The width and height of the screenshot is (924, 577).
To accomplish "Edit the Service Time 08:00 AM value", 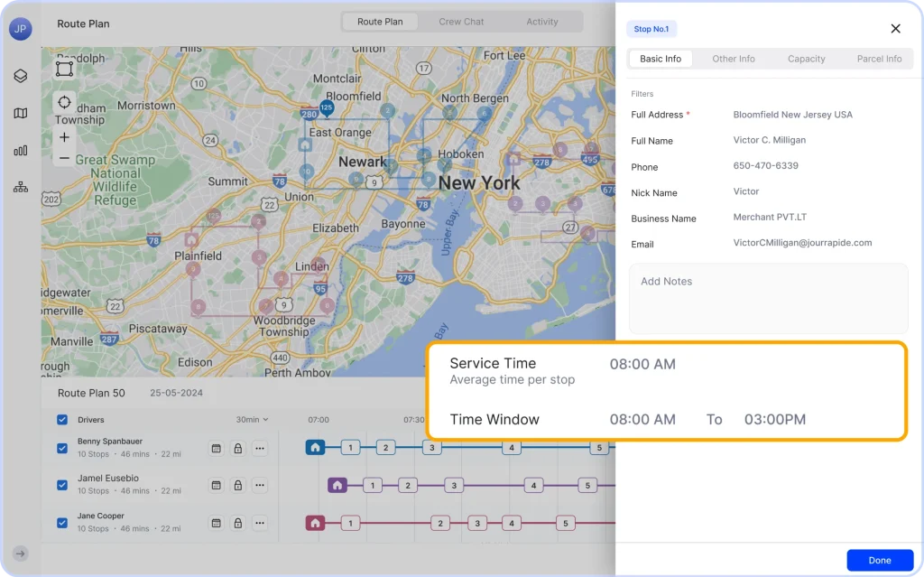I will (x=642, y=365).
